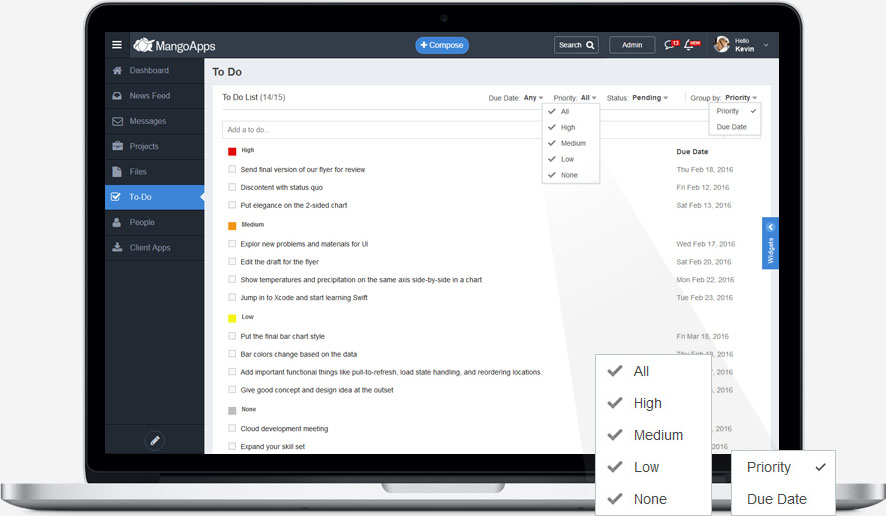886x516 pixels.
Task: Click the MangoApps logo
Action: 174,45
